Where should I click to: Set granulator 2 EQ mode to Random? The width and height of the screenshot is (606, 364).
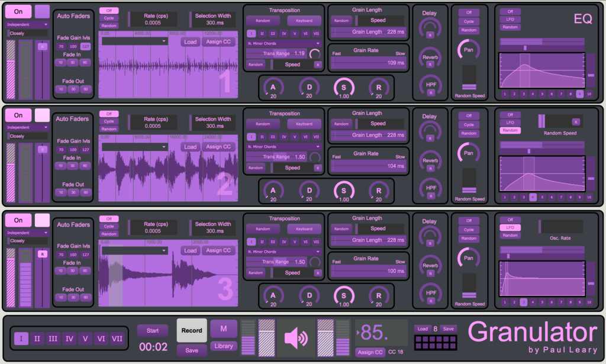(x=510, y=130)
